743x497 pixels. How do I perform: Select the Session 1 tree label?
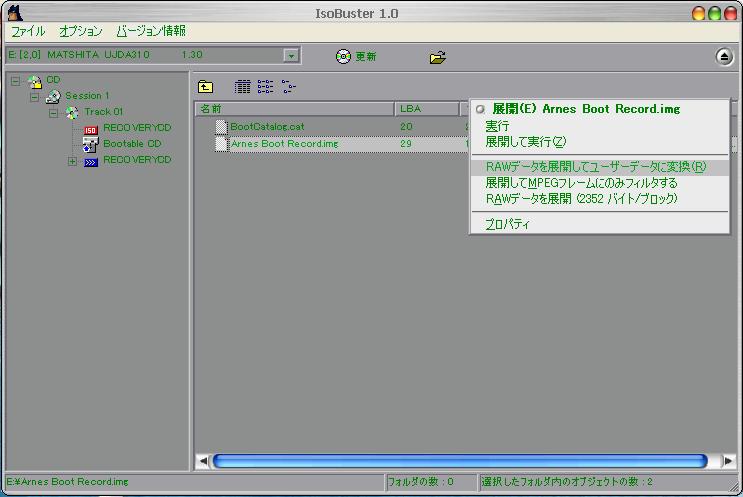tap(87, 96)
